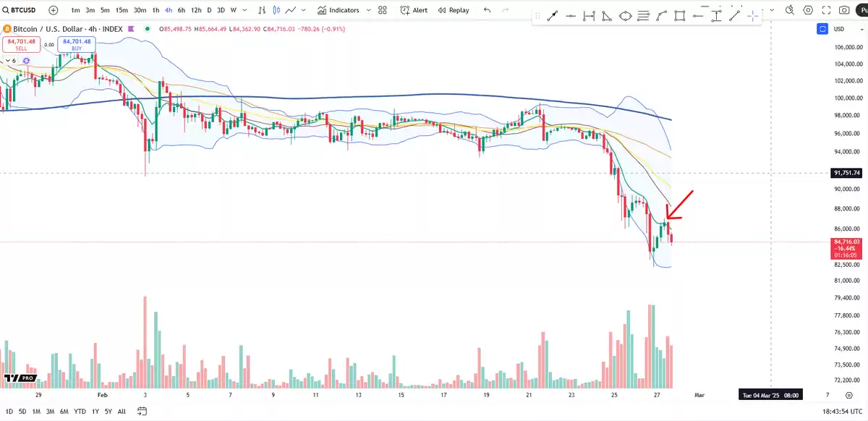
Task: Set range to 1M
Action: (x=36, y=412)
